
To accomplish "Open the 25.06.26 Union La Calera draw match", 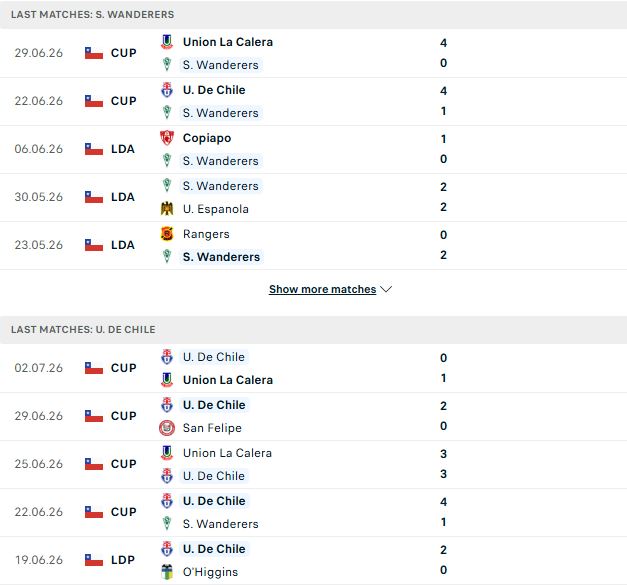I will point(314,465).
